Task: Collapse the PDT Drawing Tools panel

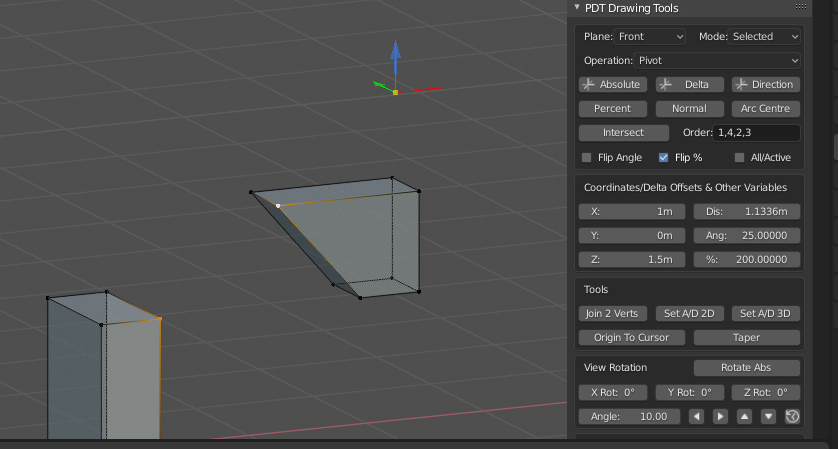Action: tap(577, 8)
